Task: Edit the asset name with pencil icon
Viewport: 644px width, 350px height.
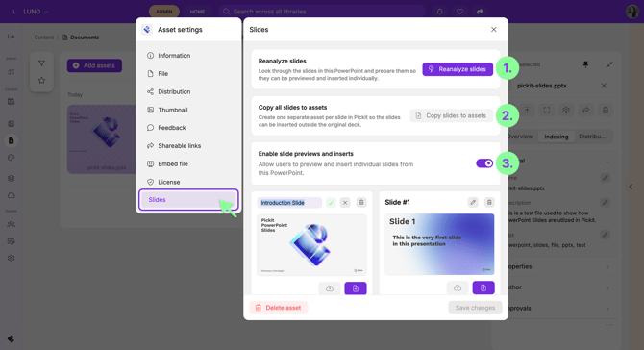Action: 605,178
